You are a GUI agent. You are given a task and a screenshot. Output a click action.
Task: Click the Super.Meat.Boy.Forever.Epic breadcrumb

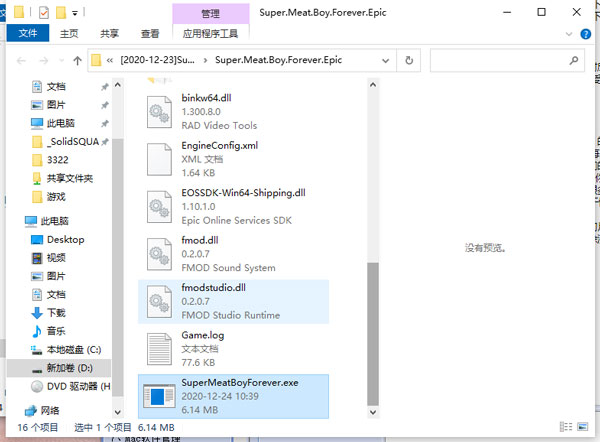(278, 60)
